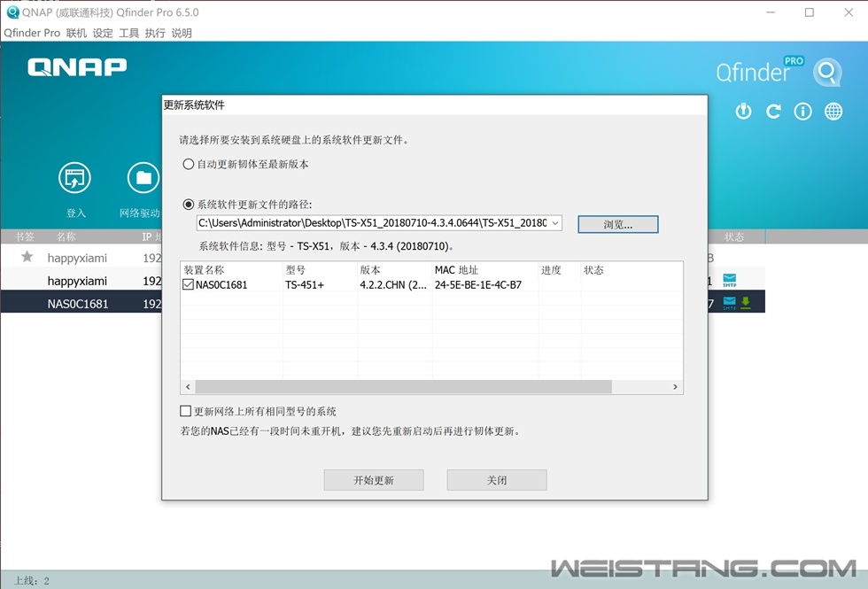868x589 pixels.
Task: Click the 装置名称 column header
Action: [231, 269]
